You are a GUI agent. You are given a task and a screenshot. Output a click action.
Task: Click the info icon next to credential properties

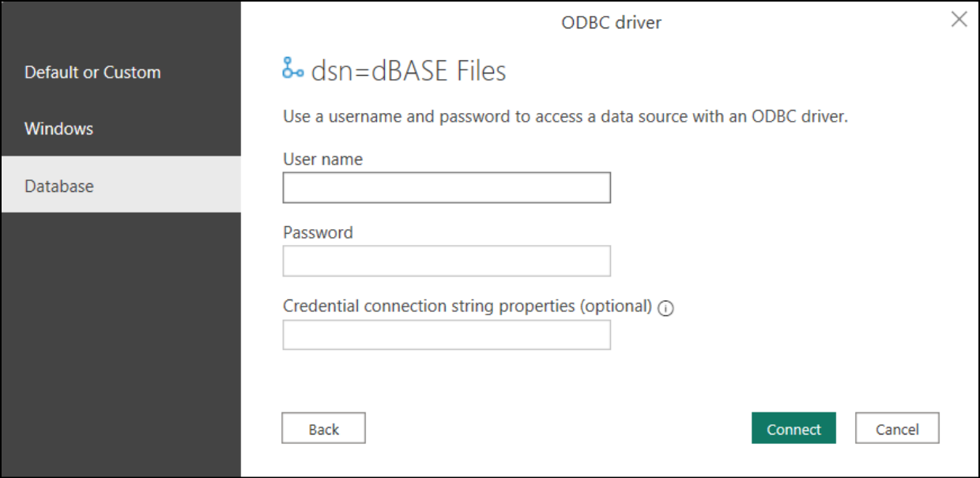pos(665,309)
